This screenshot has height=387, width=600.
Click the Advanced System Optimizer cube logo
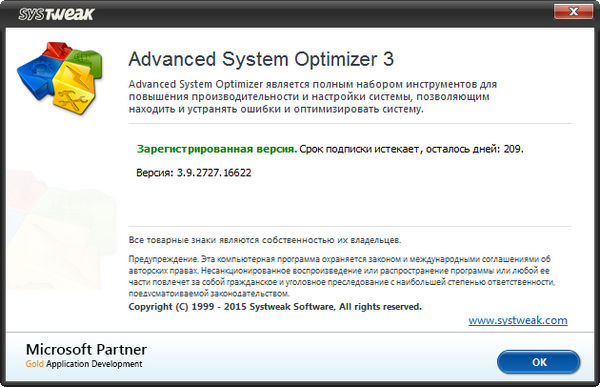(60, 78)
